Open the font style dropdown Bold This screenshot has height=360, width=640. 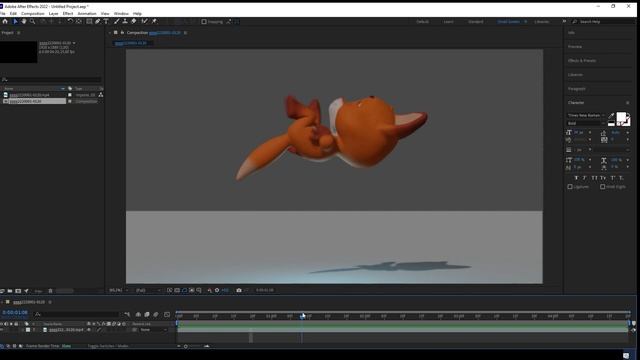[586, 123]
